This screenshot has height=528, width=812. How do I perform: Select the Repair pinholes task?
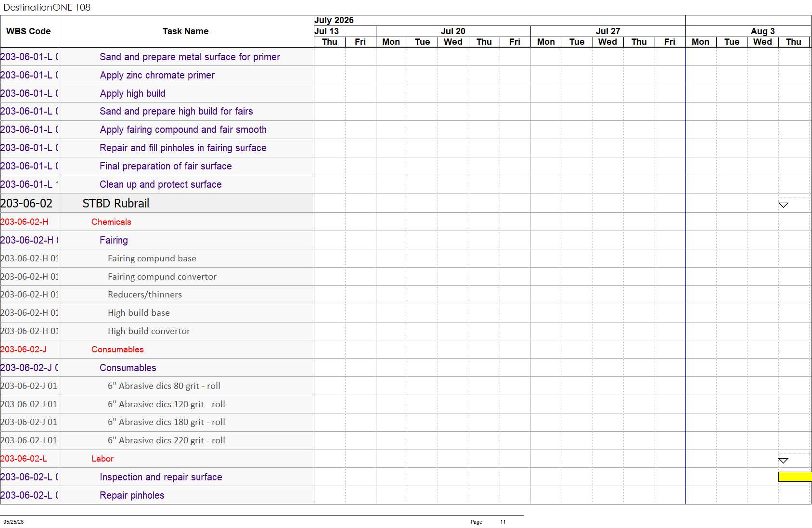(x=132, y=495)
